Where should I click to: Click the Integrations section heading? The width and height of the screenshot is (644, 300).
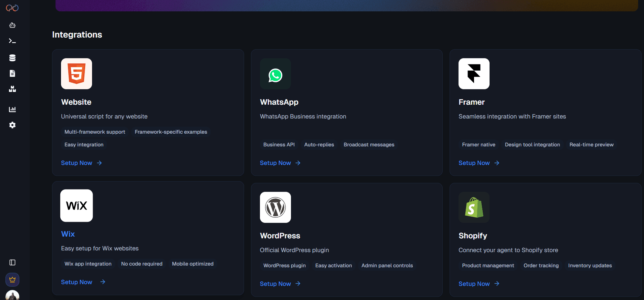(x=77, y=35)
